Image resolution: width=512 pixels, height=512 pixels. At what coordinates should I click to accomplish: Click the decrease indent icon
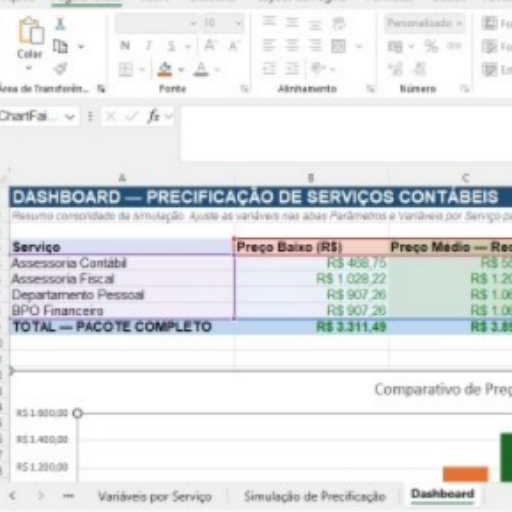[269, 69]
